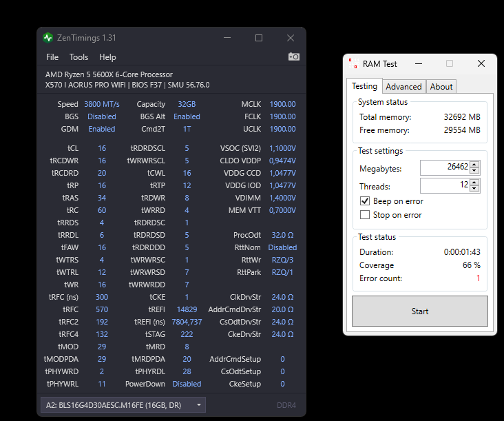Image resolution: width=504 pixels, height=421 pixels.
Task: Click the Error count value 1
Action: click(479, 278)
